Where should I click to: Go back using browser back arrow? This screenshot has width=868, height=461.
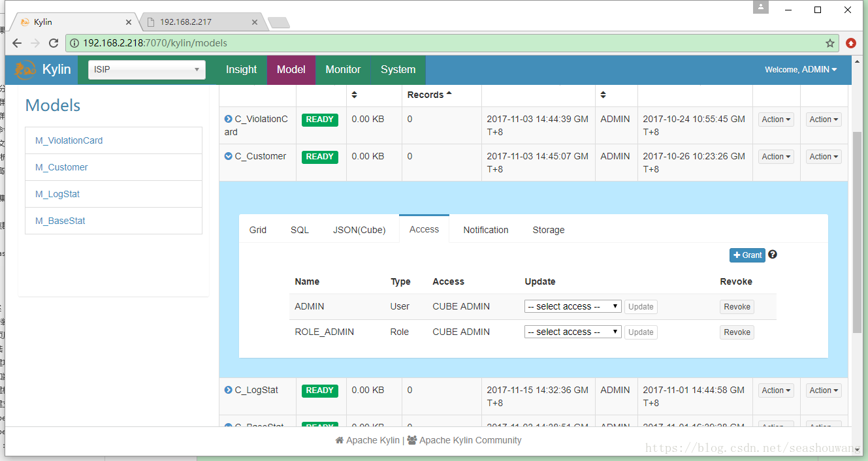click(x=17, y=43)
